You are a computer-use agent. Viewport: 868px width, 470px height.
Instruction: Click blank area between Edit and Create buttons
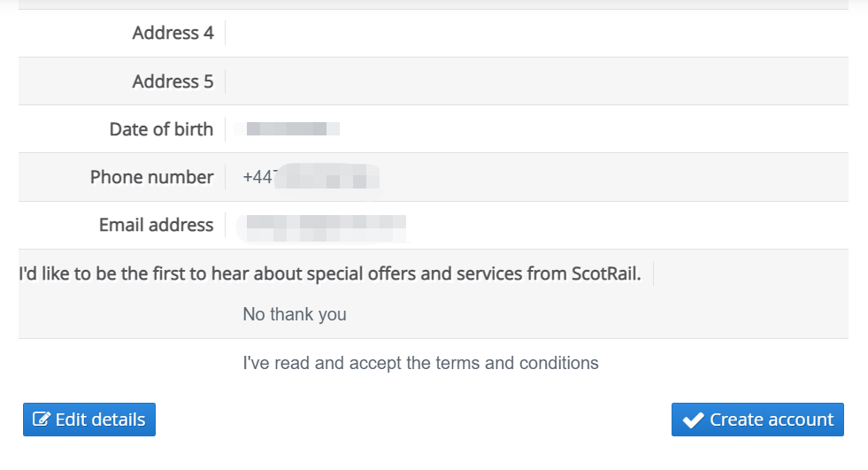413,420
